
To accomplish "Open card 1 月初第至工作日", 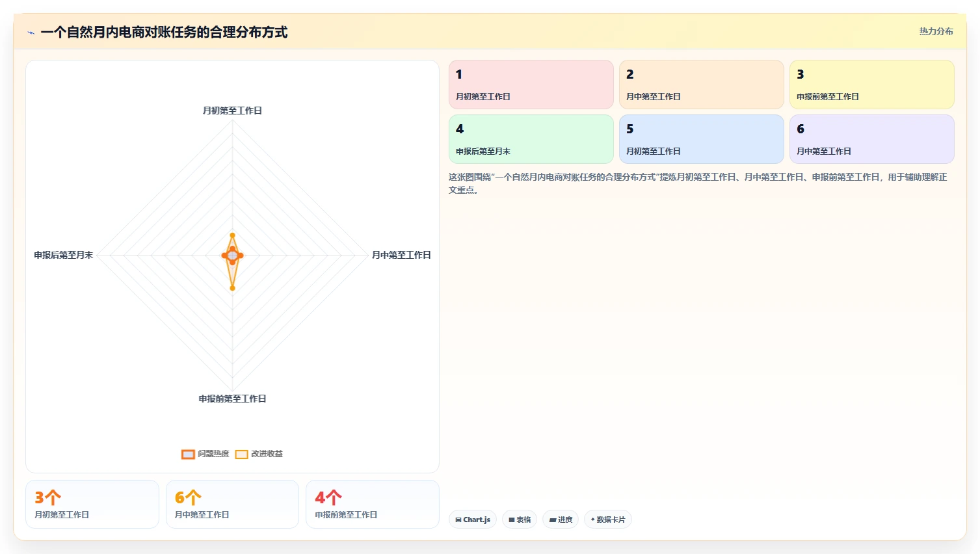I will click(531, 85).
